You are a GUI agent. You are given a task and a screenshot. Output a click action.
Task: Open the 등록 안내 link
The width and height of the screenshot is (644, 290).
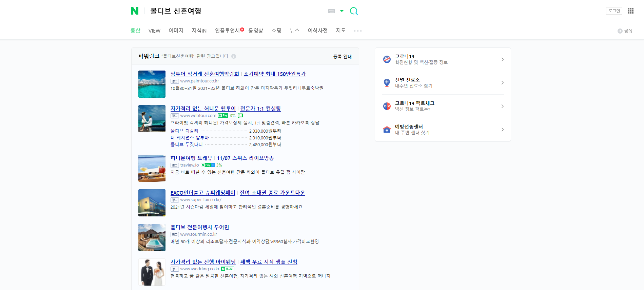coord(343,56)
